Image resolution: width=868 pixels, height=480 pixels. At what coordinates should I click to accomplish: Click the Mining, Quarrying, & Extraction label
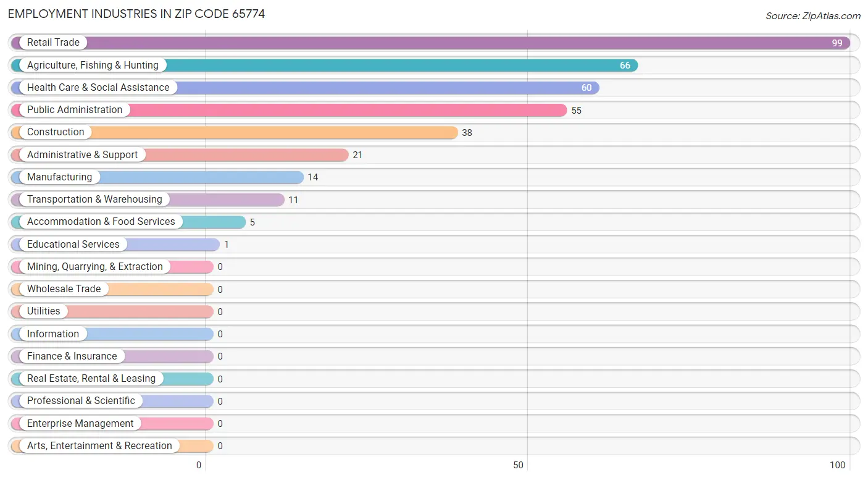pos(95,266)
